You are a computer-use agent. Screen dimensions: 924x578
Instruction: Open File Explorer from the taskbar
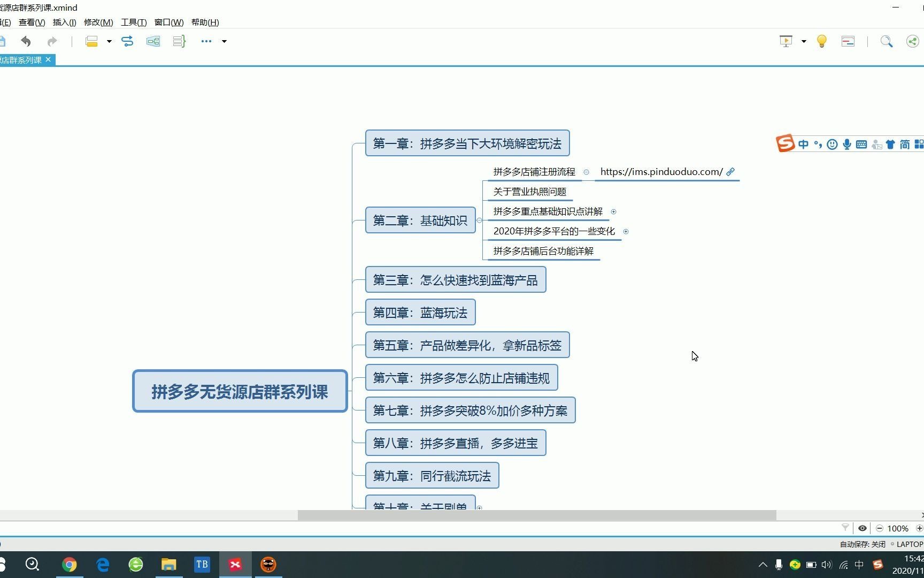coord(169,565)
